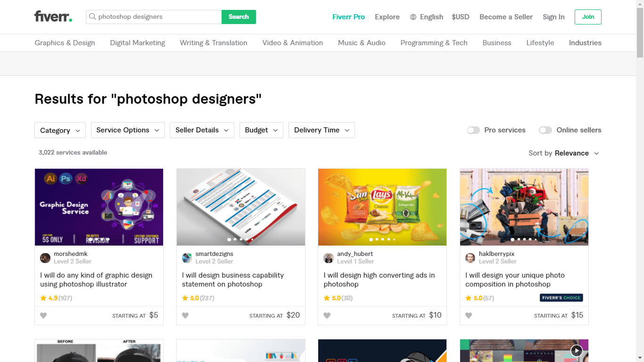Click the video play icon on bottom-right gig

(x=577, y=351)
